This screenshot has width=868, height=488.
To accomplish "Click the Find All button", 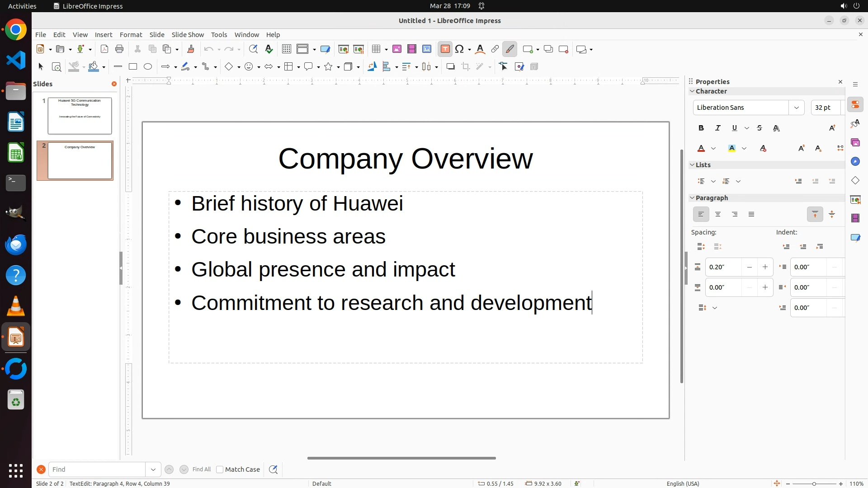I will coord(201,469).
